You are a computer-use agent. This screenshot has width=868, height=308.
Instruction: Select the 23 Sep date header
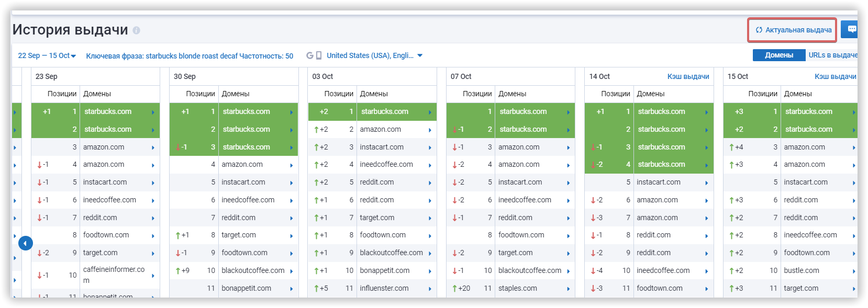click(47, 76)
